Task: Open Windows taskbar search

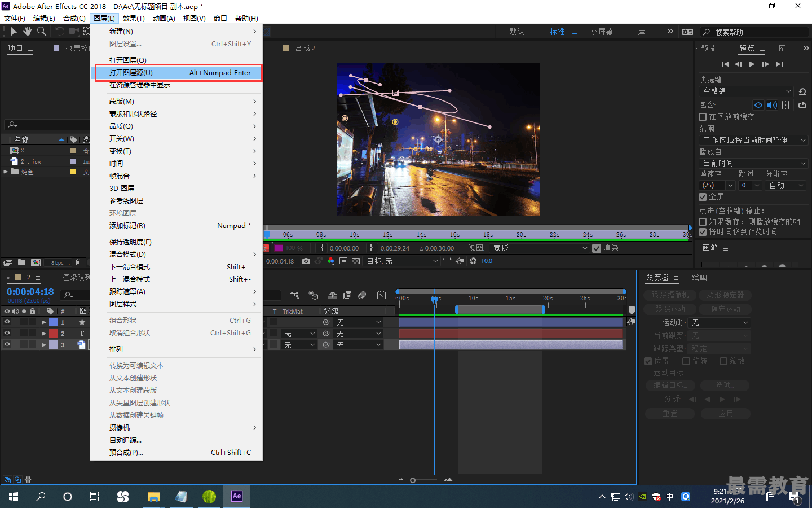Action: 41,497
